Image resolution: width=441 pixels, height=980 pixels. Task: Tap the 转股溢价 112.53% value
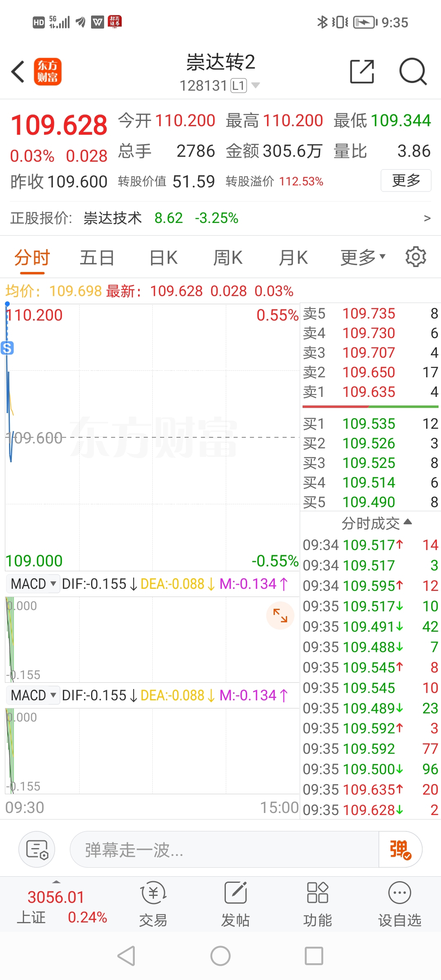301,181
